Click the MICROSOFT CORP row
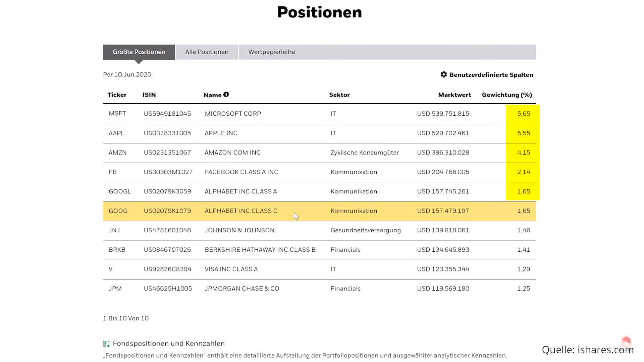Viewport: 644px width, 362px height. click(233, 114)
